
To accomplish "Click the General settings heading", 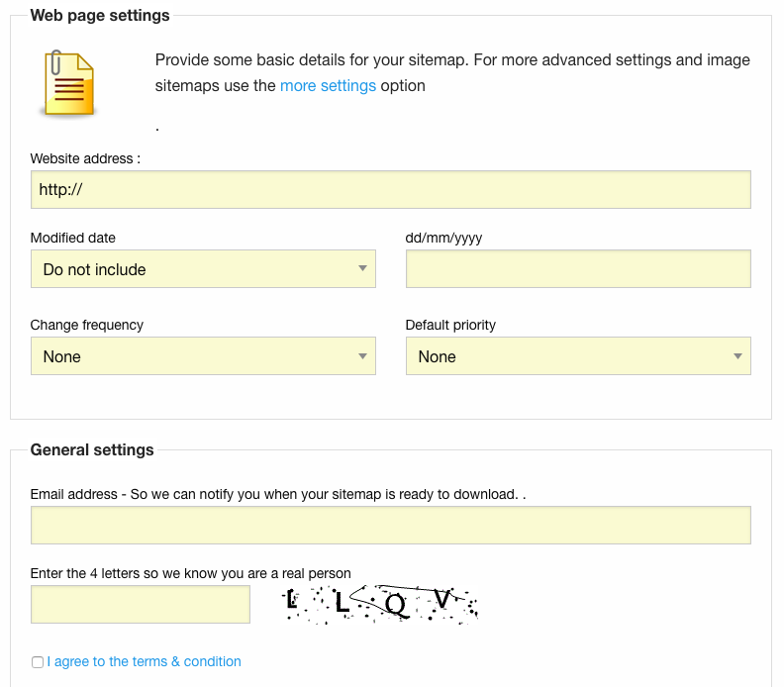I will pos(92,449).
